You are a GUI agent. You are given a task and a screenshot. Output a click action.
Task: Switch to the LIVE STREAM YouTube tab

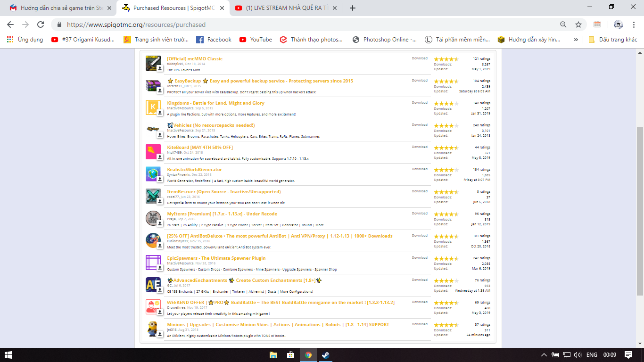click(x=283, y=8)
